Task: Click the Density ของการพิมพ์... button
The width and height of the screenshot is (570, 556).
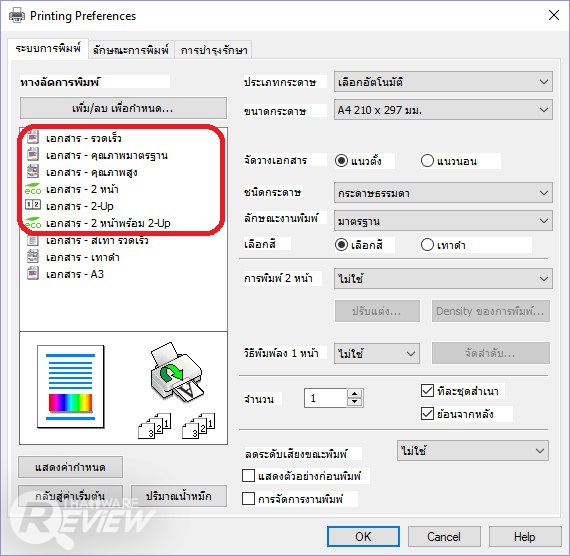Action: (490, 311)
